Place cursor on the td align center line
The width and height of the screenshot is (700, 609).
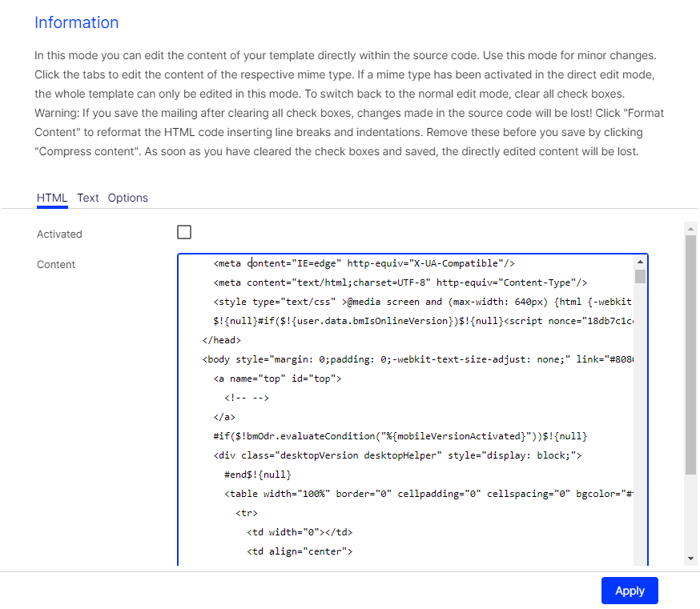[x=300, y=551]
